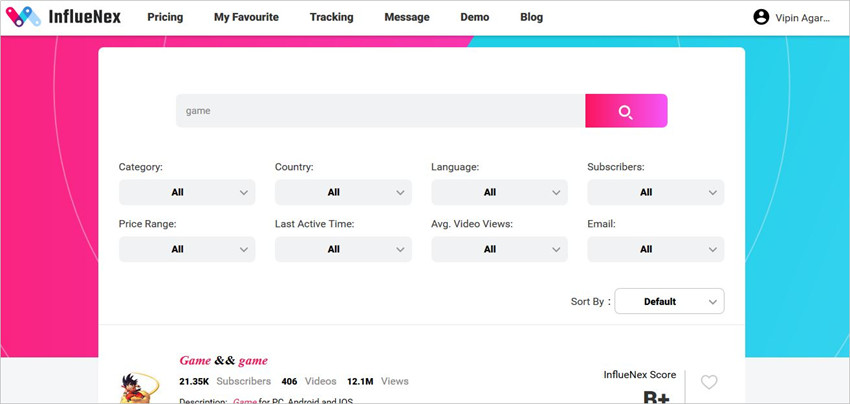Click the magnifier search button
Viewport: 850px width, 404px height.
pos(626,111)
